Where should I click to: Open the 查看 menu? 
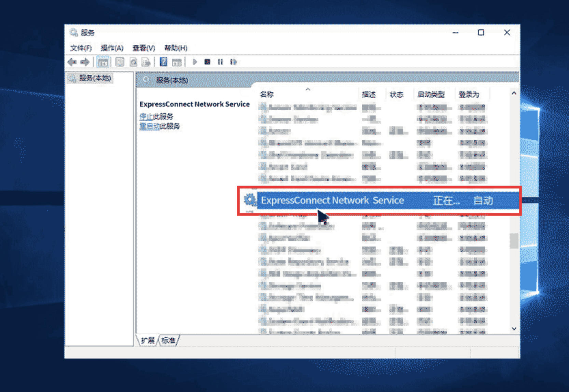point(143,48)
